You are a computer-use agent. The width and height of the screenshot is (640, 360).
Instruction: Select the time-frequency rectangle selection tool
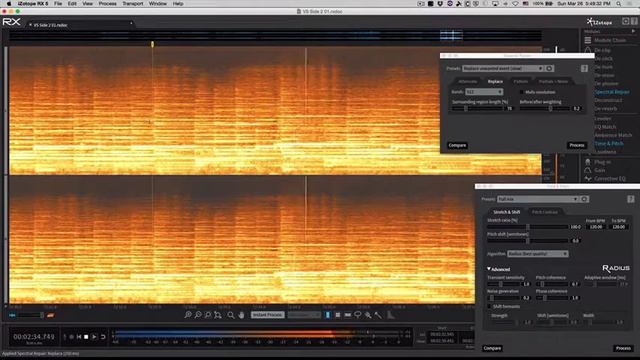point(338,315)
